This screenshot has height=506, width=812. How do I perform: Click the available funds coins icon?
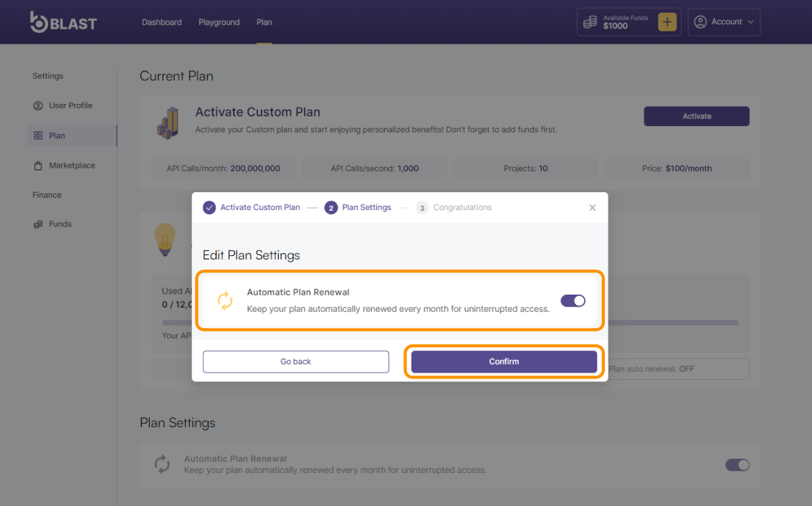[x=590, y=22]
